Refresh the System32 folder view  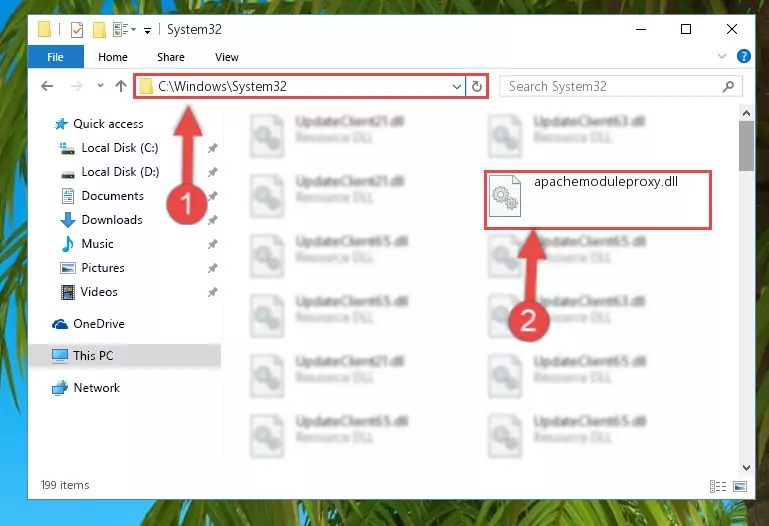point(477,87)
